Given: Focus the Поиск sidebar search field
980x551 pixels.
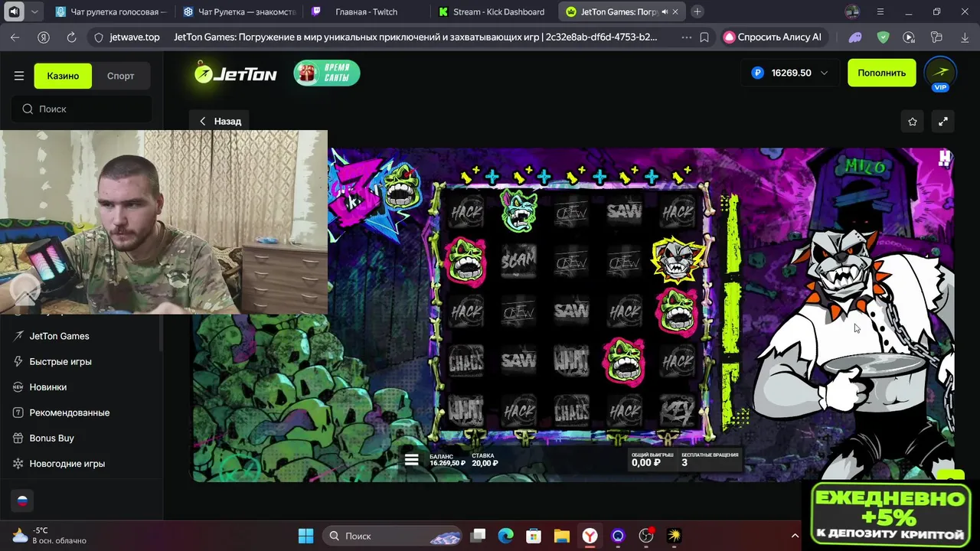Looking at the screenshot, I should (x=81, y=109).
